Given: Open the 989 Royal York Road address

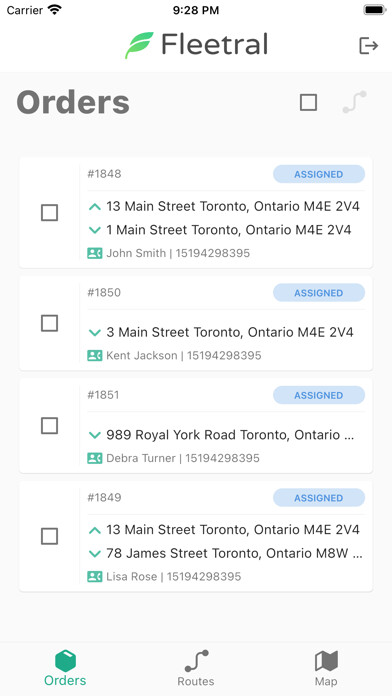Looking at the screenshot, I should pos(230,435).
